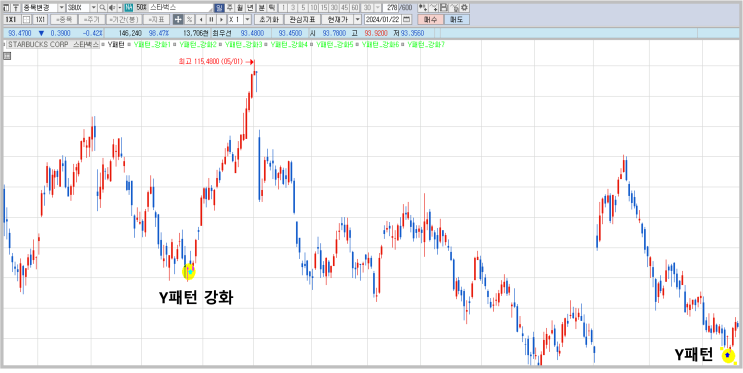The width and height of the screenshot is (743, 373).
Task: Expand the 현재가 dropdown arrow
Action: point(358,19)
